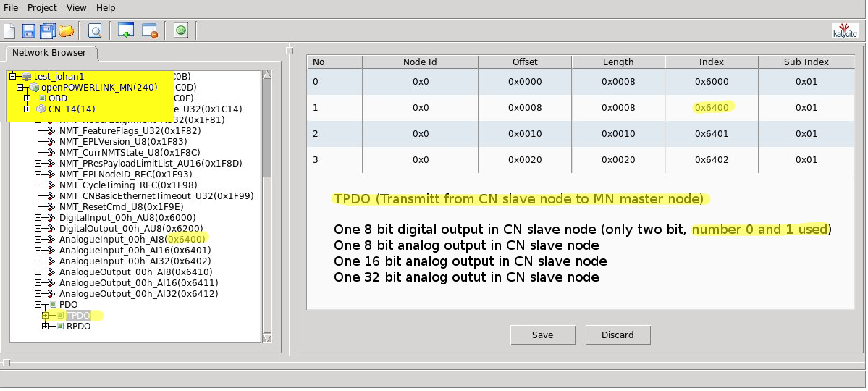
Task: Collapse the PDO tree node
Action: [38, 305]
